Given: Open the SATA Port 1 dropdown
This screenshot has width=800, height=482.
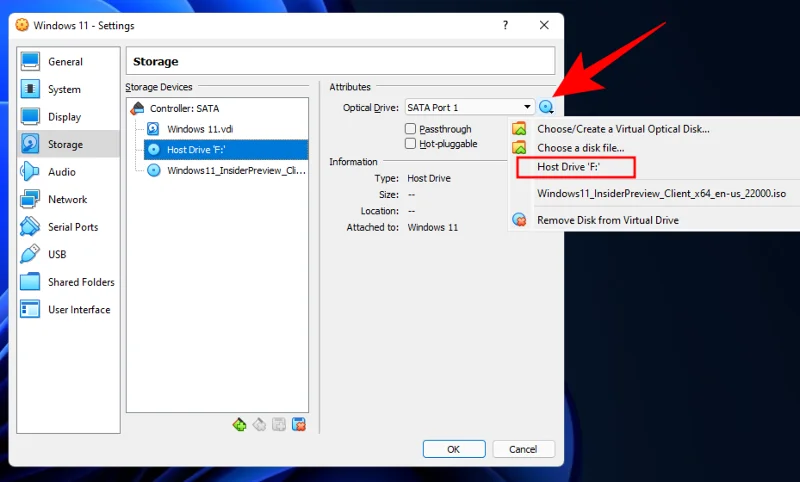Looking at the screenshot, I should point(469,107).
